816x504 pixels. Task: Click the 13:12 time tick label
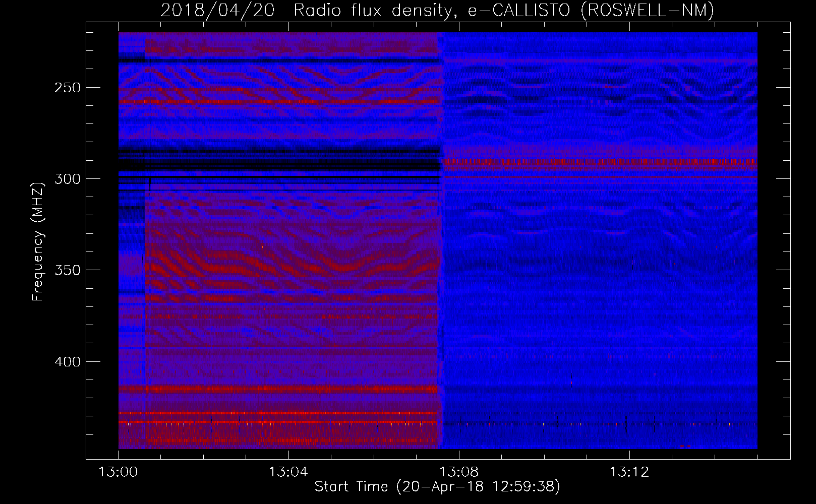[629, 472]
